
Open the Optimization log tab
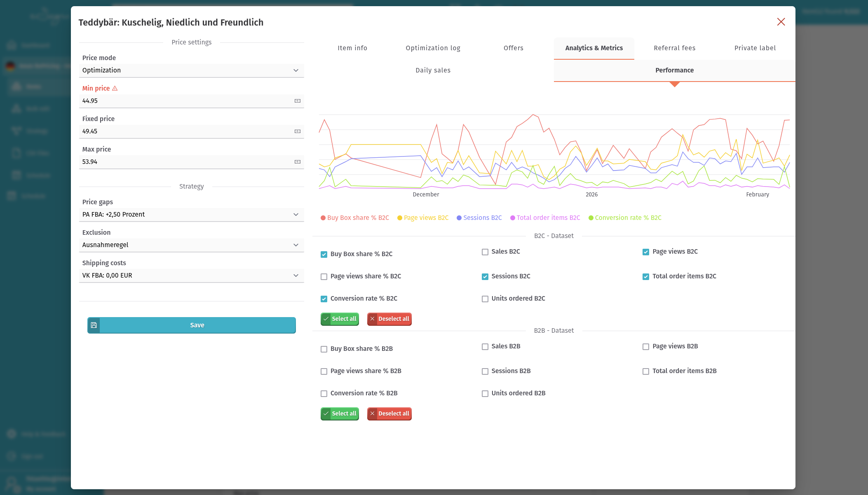point(433,48)
